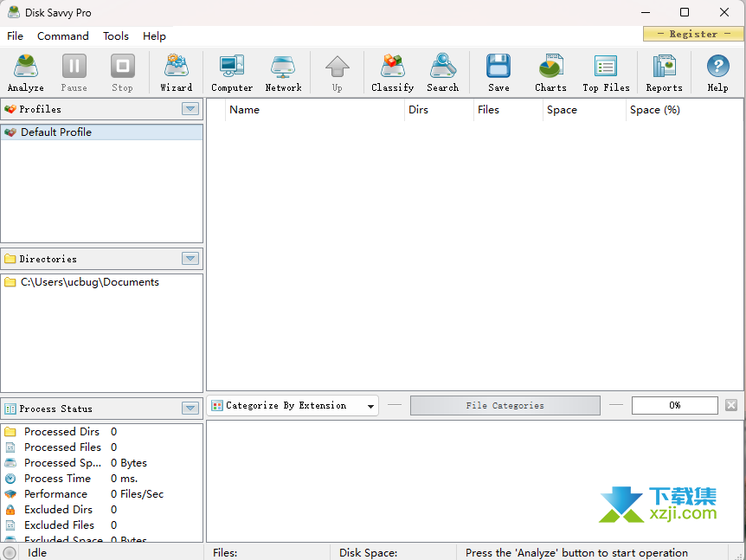Expand the Profiles panel dropdown

click(190, 109)
